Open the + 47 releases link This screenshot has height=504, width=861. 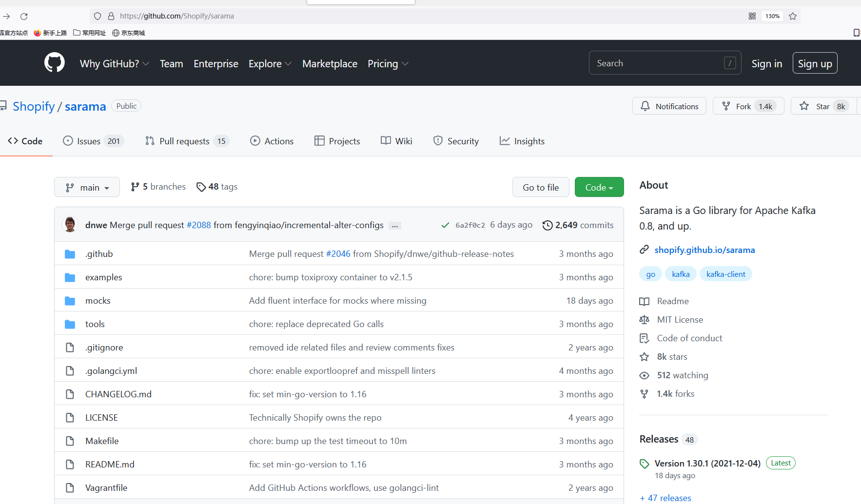click(x=665, y=498)
